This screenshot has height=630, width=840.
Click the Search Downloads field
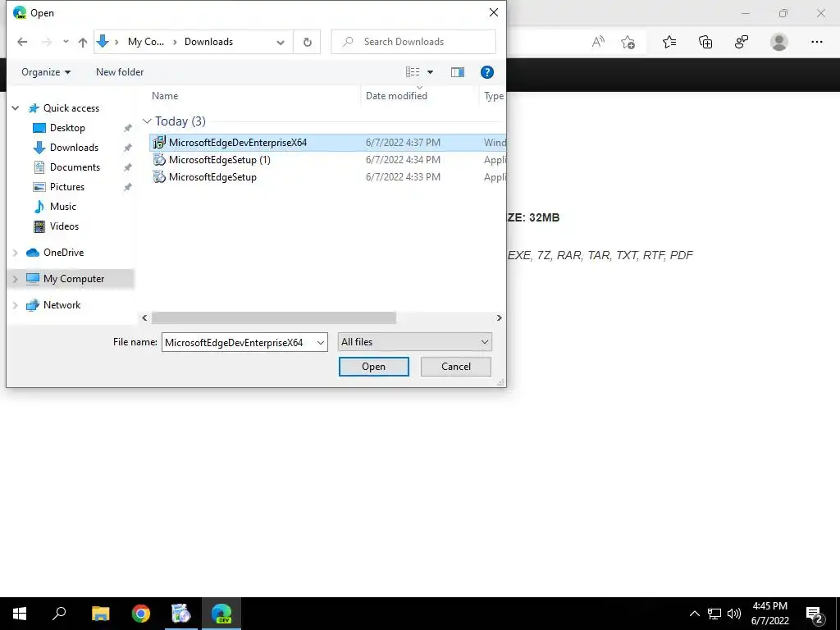(x=413, y=42)
